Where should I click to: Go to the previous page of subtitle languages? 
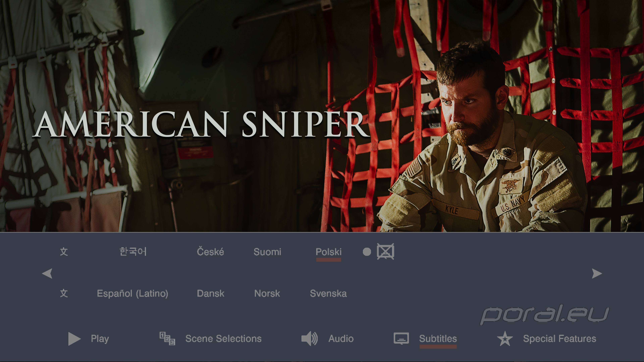click(x=47, y=273)
